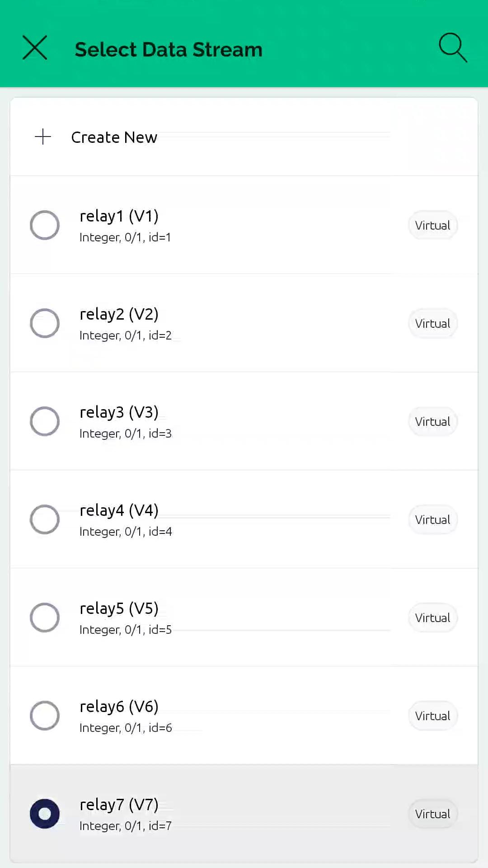
Task: Tap the Virtual tag on relay7 row
Action: [432, 814]
